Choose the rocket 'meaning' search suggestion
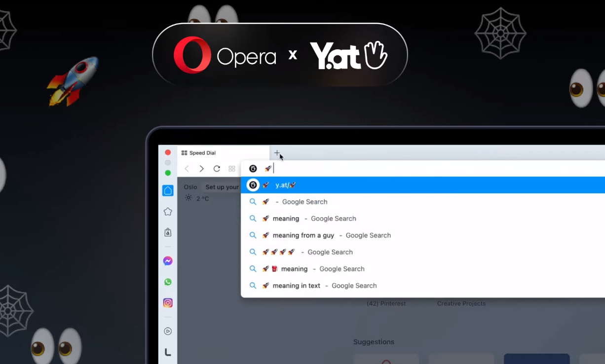 [x=423, y=218]
